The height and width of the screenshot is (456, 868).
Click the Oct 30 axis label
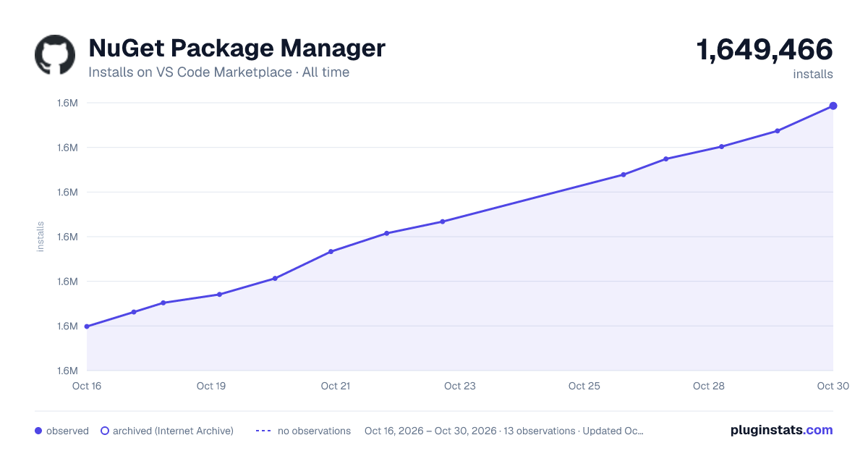(832, 386)
